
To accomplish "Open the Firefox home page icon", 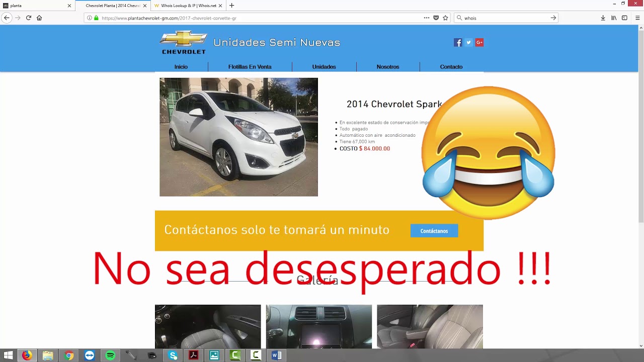I will (39, 18).
